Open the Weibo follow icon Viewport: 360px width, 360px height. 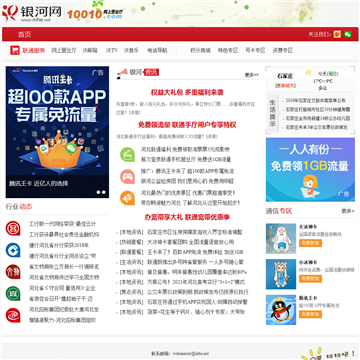pyautogui.click(x=337, y=34)
